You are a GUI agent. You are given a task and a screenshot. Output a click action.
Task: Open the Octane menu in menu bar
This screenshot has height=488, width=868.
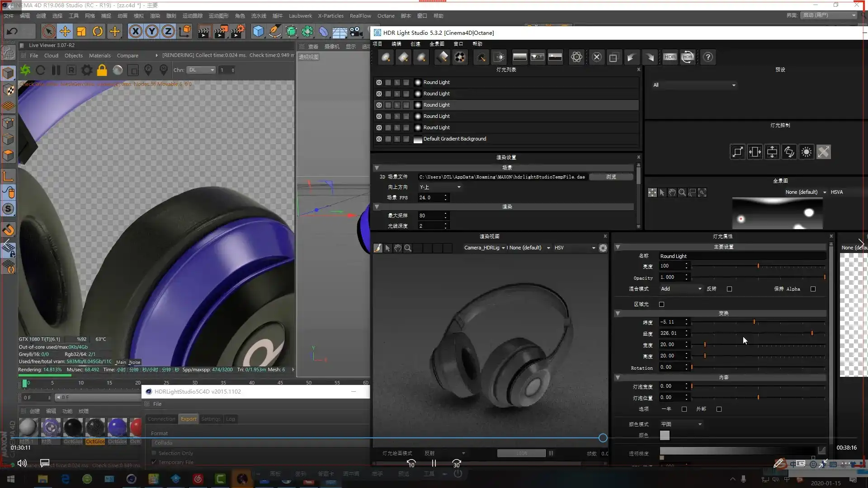tap(386, 16)
